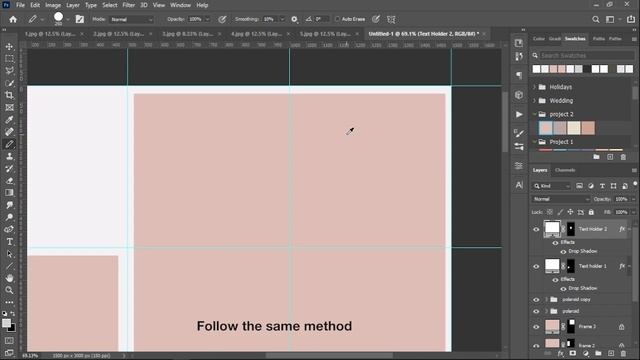This screenshot has height=360, width=640.
Task: Open the brush settings panel icon
Action: (80, 19)
